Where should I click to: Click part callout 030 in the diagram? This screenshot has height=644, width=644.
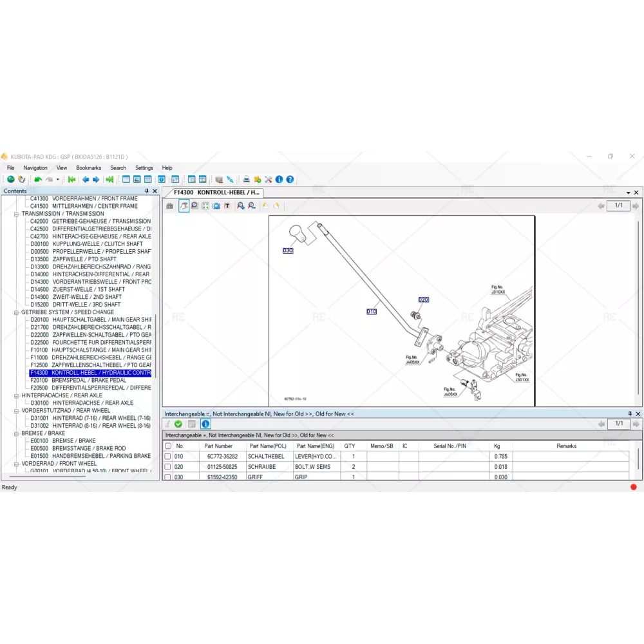click(288, 251)
